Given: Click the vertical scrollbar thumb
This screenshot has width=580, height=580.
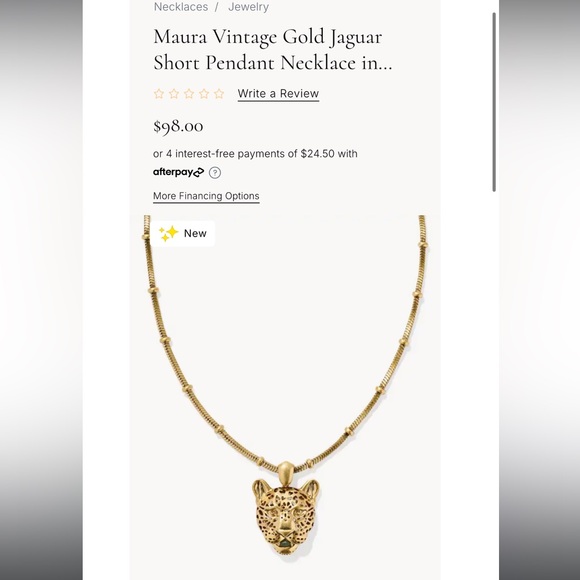Looking at the screenshot, I should [x=494, y=102].
